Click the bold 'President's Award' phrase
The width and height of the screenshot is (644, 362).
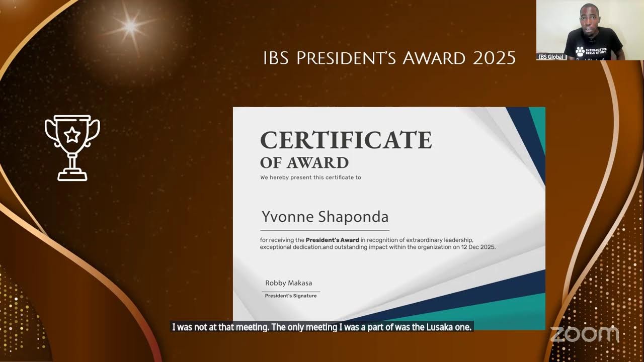[332, 240]
